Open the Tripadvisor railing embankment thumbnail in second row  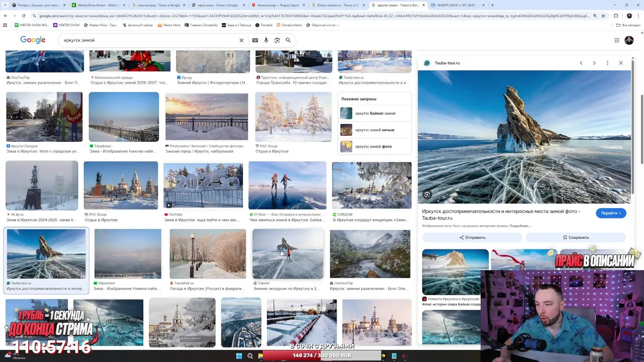[x=124, y=117]
